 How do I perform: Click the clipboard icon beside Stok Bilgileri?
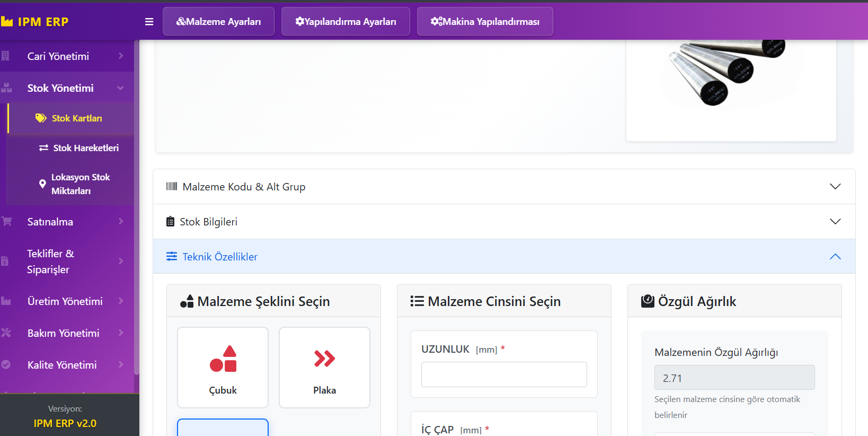click(170, 221)
